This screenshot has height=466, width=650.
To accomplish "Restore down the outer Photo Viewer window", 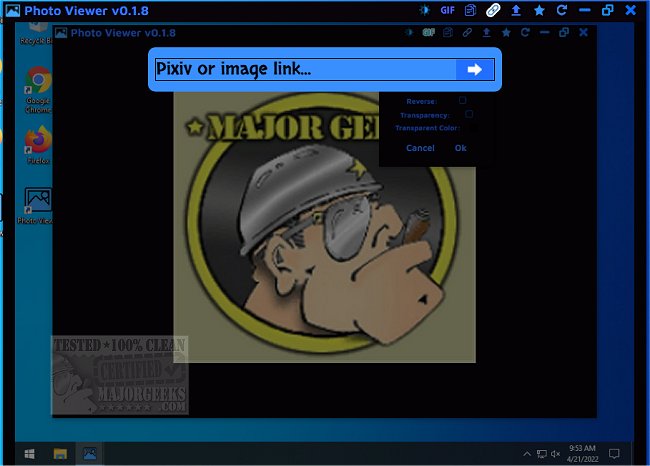I will [608, 10].
